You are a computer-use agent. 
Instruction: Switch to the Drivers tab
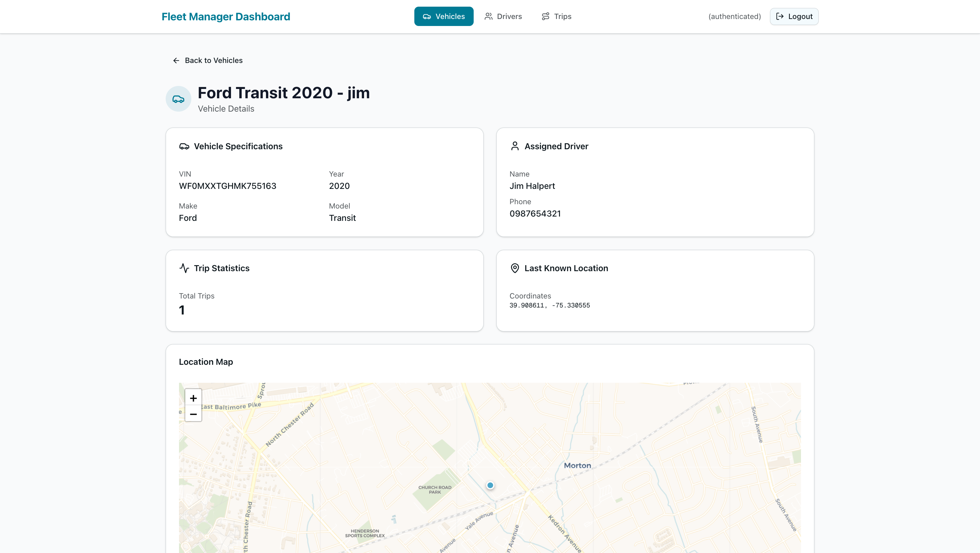tap(503, 16)
